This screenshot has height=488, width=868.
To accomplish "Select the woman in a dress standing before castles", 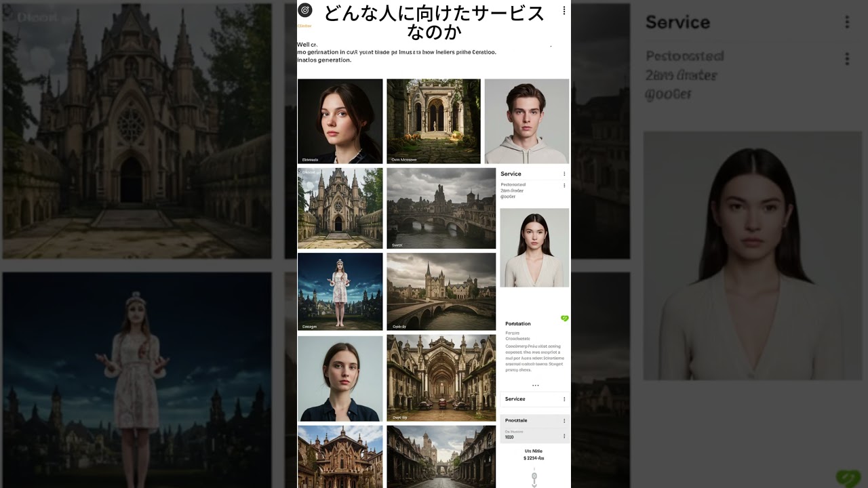I will coord(340,291).
